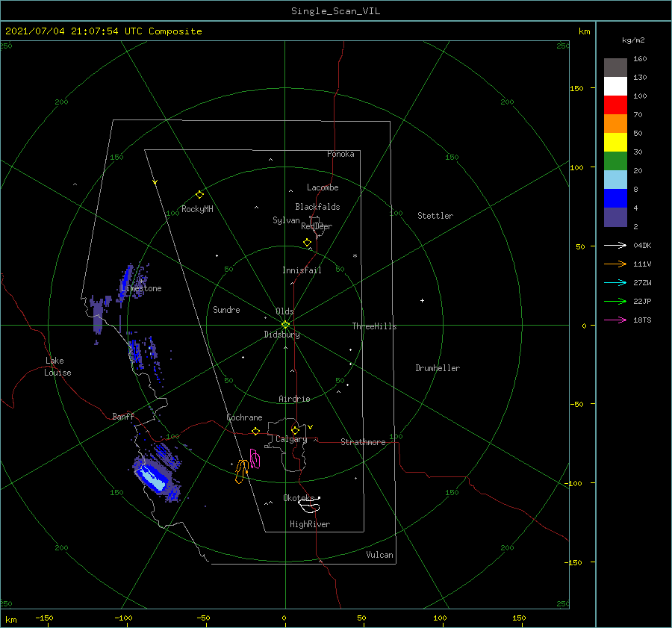Click the RockyMH label

coord(197,209)
